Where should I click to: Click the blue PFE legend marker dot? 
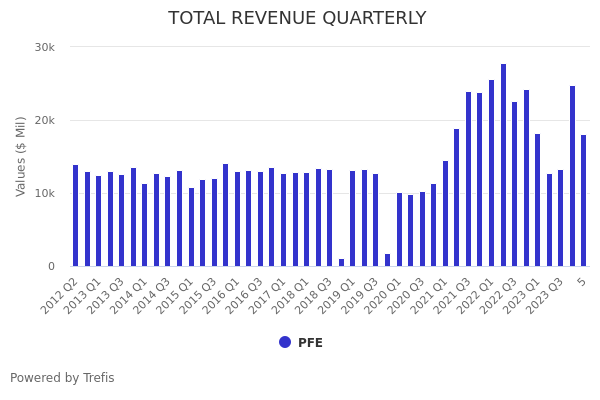click(x=285, y=342)
